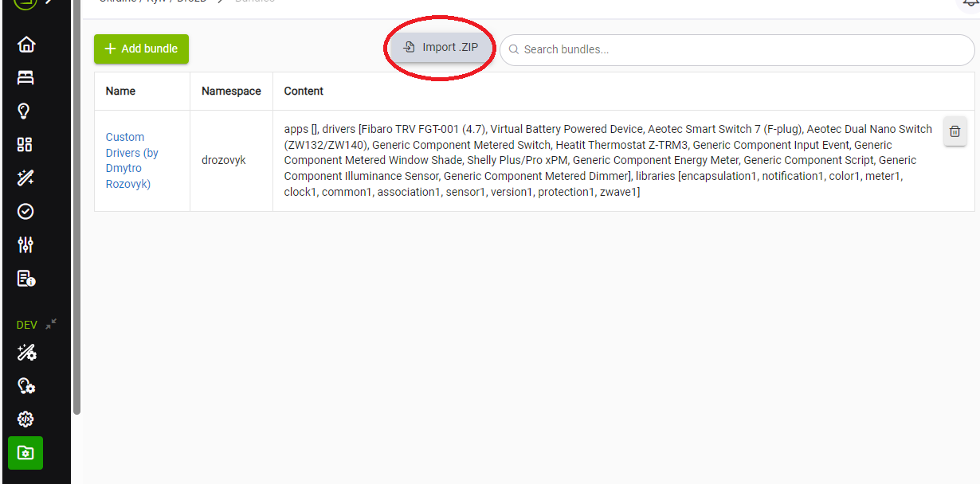Click the checkmark circle icon in sidebar
The image size is (980, 484).
click(x=25, y=212)
